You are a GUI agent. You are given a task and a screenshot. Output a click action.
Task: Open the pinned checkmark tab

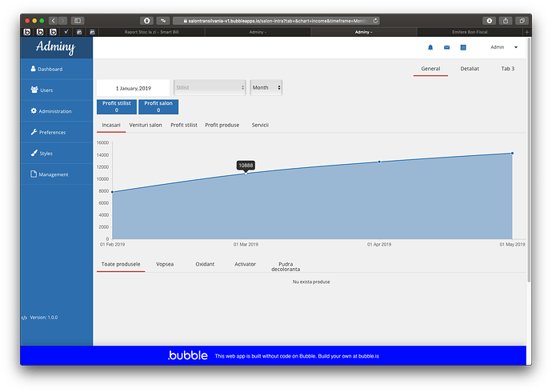point(66,32)
